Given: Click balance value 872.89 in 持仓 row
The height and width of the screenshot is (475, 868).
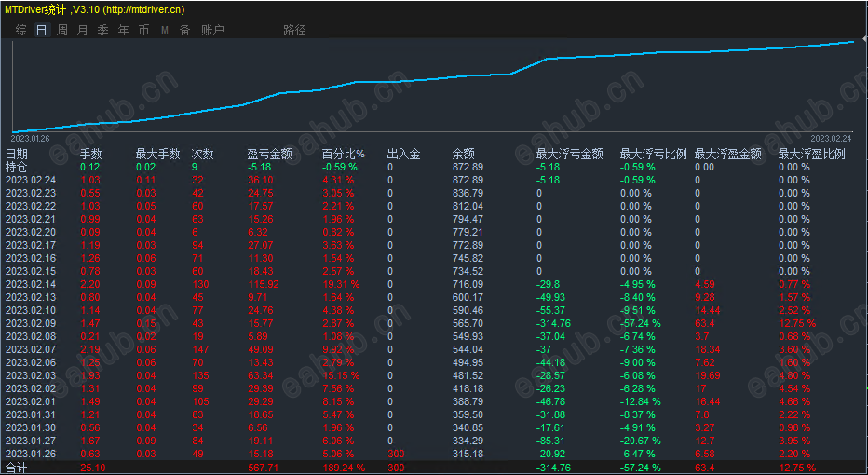Looking at the screenshot, I should 468,167.
